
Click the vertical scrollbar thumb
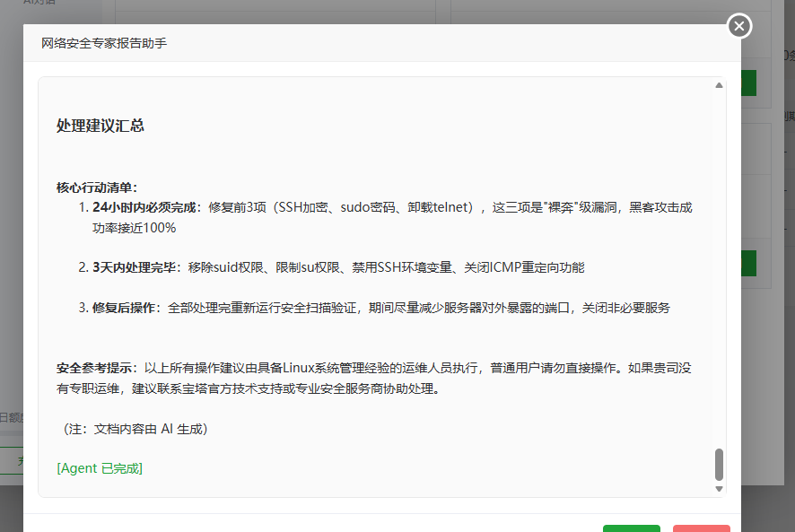tap(718, 467)
